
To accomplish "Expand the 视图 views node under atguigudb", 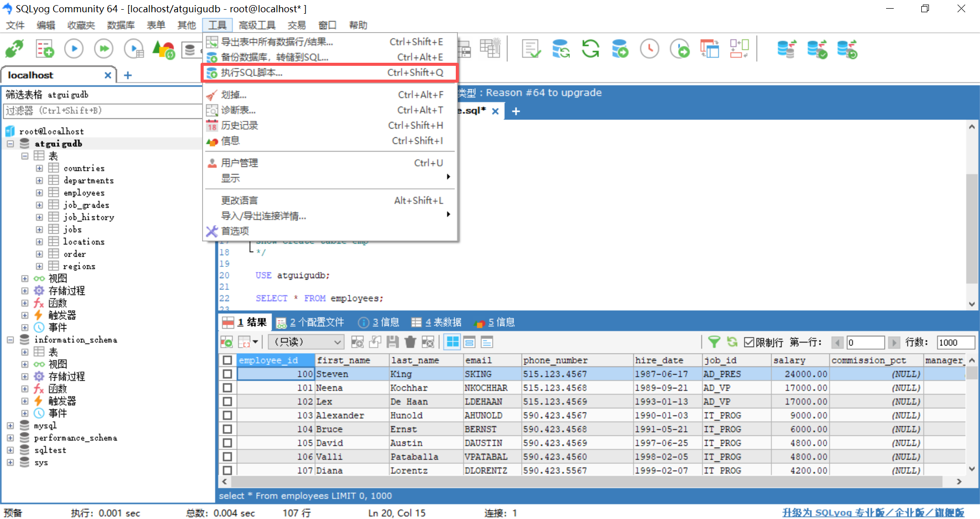I will (24, 279).
